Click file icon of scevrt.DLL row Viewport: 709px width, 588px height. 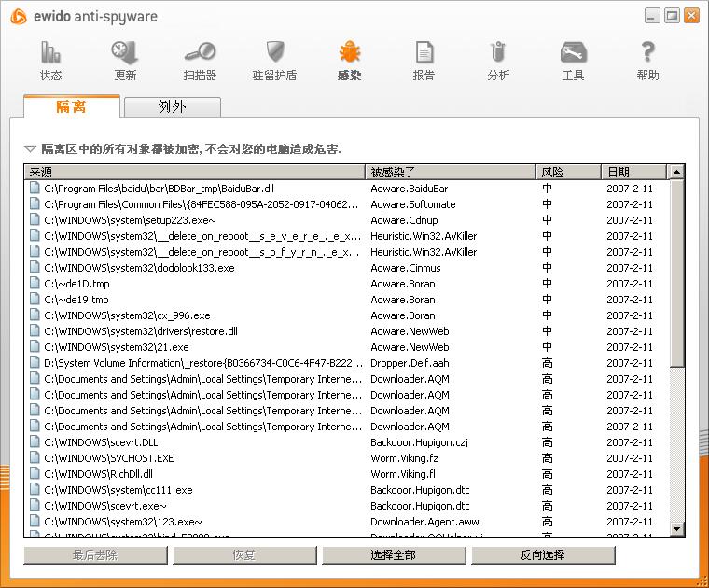coord(35,441)
